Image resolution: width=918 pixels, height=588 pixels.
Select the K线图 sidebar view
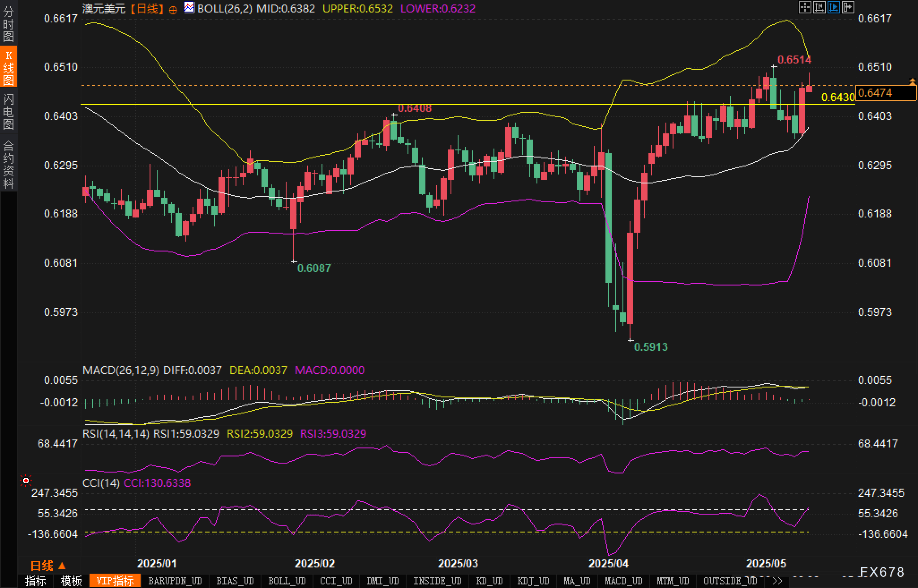click(x=9, y=68)
